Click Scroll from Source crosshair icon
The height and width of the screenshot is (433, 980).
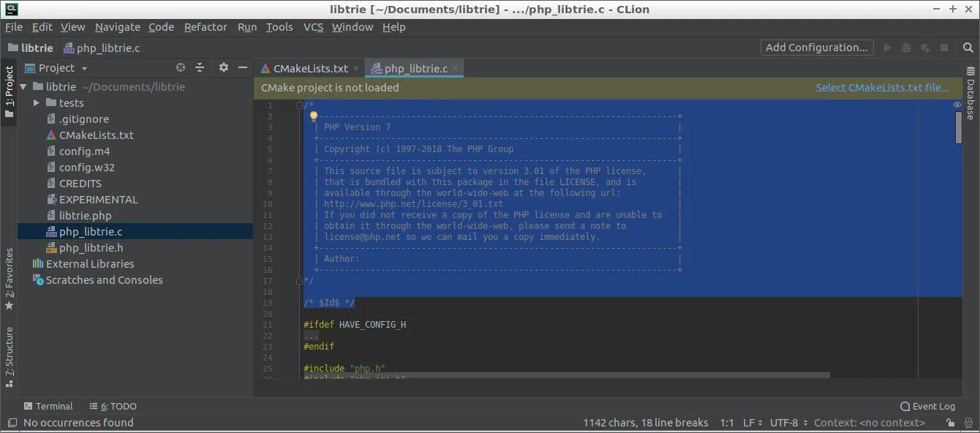[181, 67]
